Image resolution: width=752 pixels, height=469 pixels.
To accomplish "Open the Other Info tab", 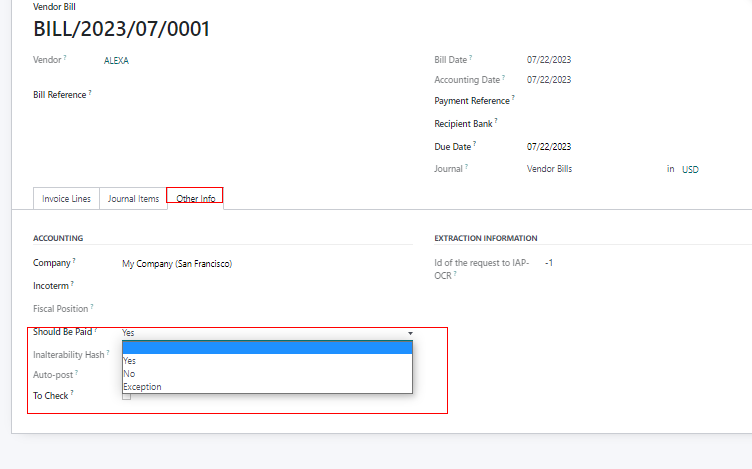I will [x=195, y=198].
